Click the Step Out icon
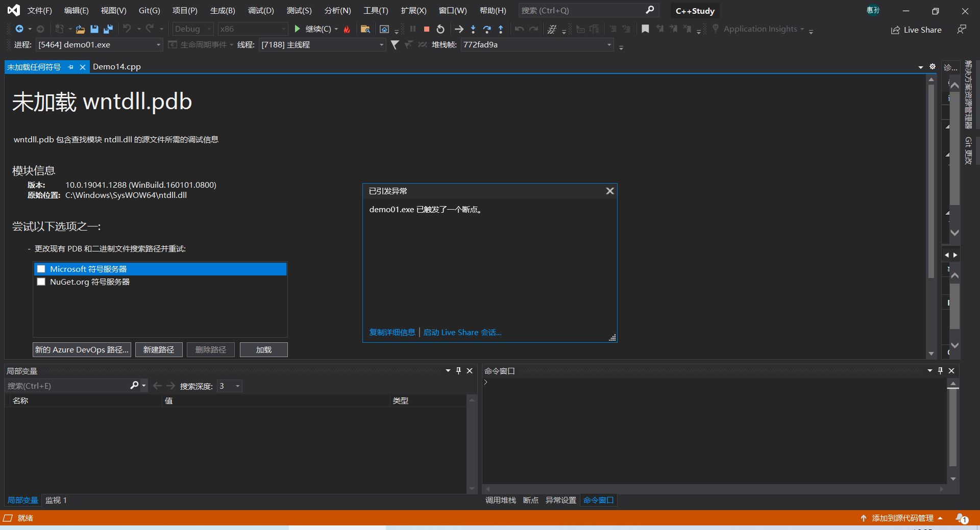The height and width of the screenshot is (530, 980). coord(501,29)
